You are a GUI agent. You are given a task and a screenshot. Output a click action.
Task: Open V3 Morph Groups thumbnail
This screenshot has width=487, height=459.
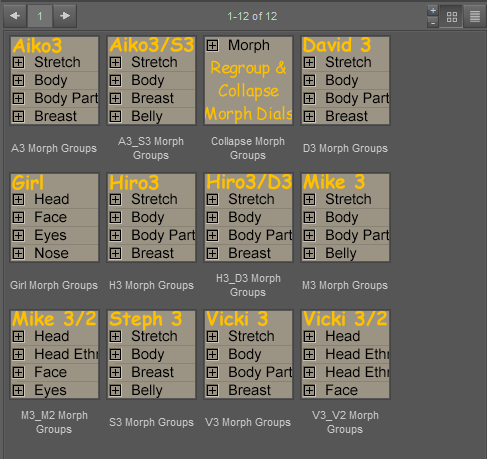click(248, 354)
